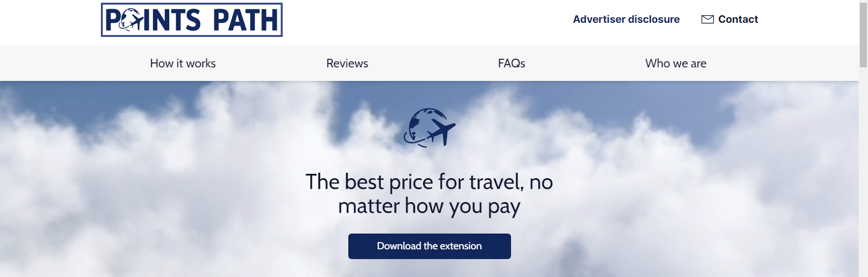Viewport: 868px width, 277px height.
Task: Click the Points Path site logo
Action: [x=192, y=20]
